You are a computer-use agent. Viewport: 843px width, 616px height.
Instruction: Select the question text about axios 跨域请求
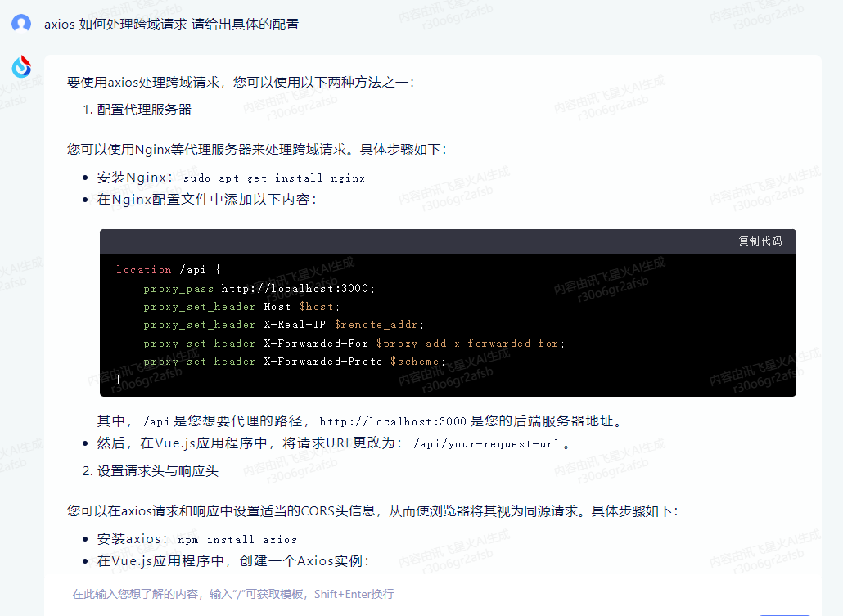click(x=172, y=25)
